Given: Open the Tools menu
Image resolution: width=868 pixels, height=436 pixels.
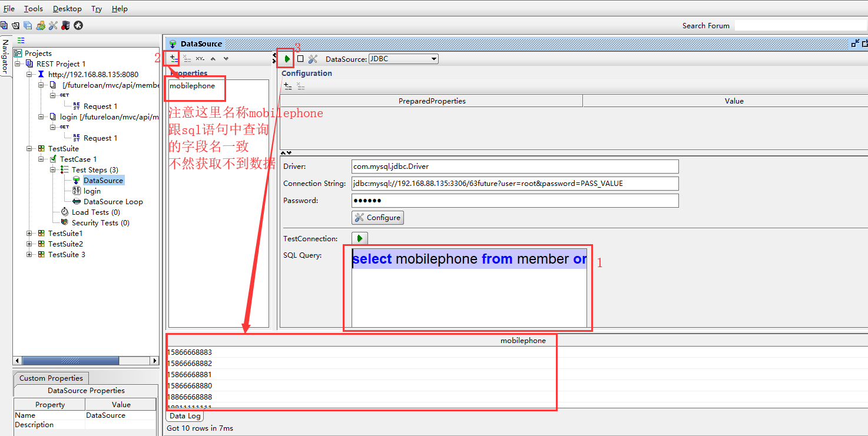Looking at the screenshot, I should click(34, 9).
